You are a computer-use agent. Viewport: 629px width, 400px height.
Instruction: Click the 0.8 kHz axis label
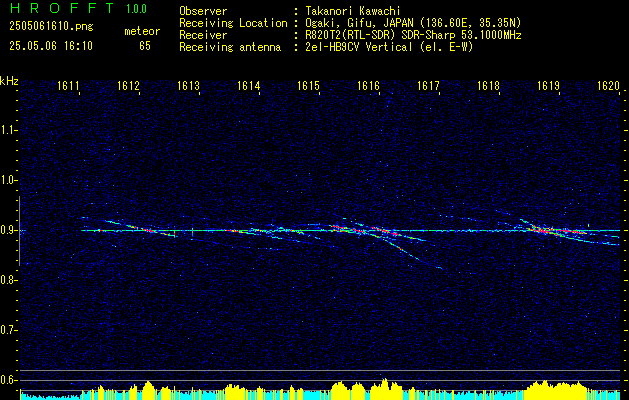click(x=7, y=280)
